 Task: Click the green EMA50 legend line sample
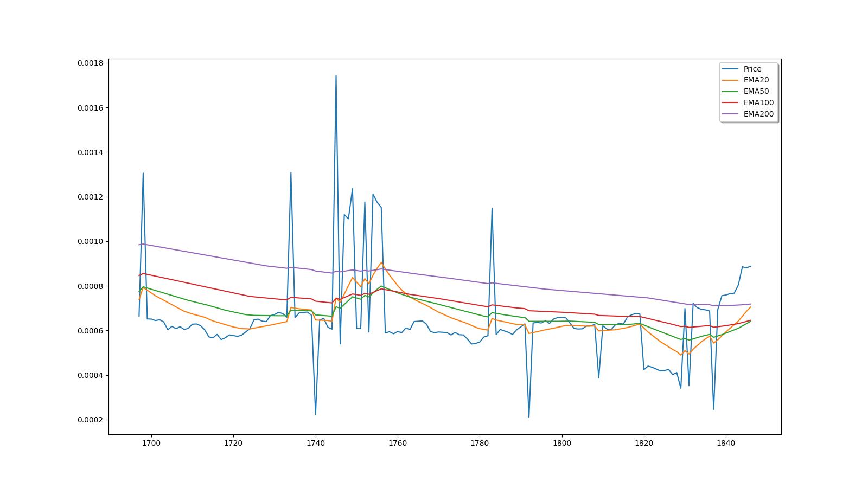pyautogui.click(x=730, y=92)
